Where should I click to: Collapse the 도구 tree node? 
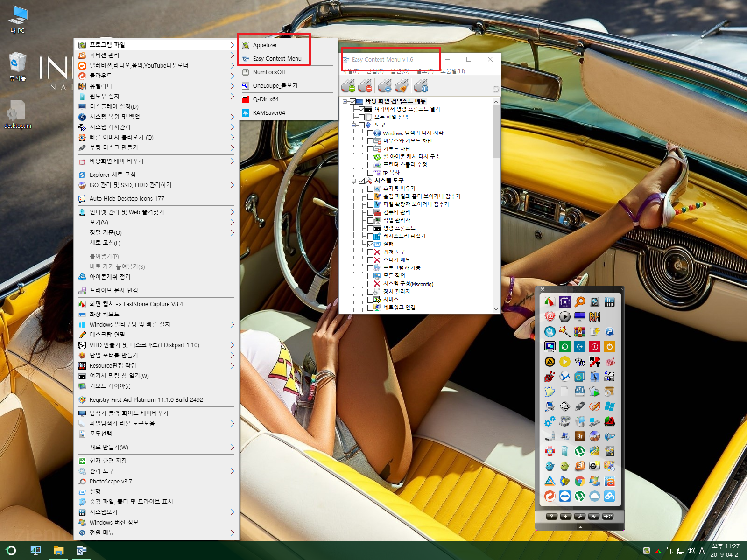coord(354,125)
